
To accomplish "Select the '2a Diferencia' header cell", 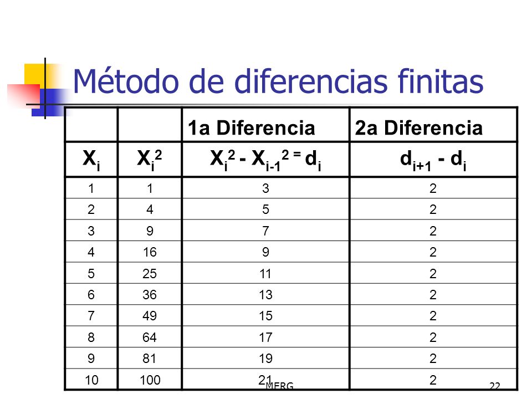I will click(433, 125).
